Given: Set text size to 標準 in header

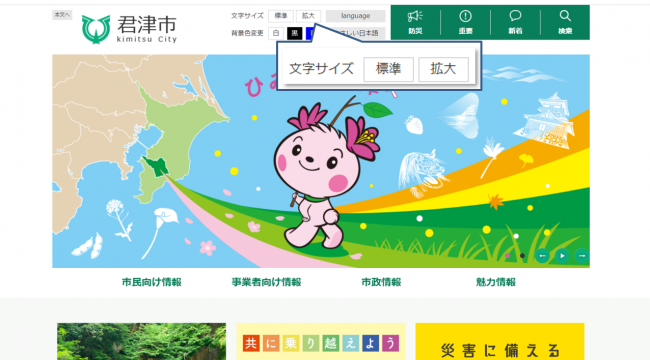Looking at the screenshot, I should pyautogui.click(x=281, y=16).
